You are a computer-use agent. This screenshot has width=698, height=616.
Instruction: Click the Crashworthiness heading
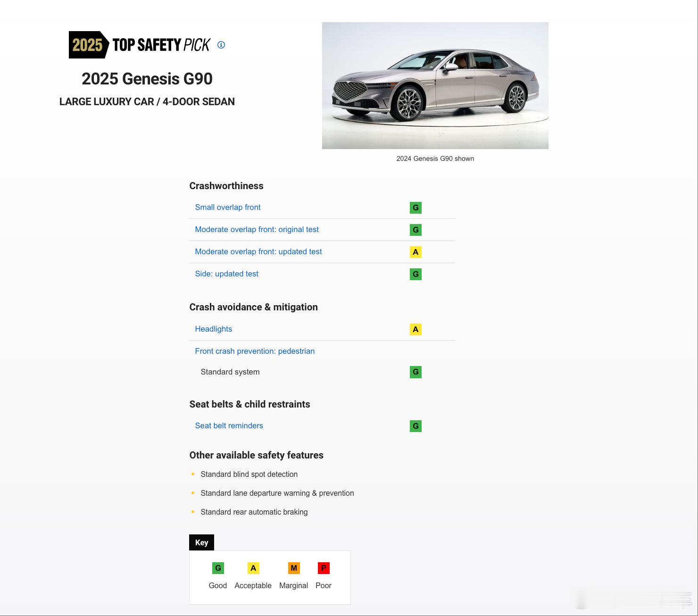pyautogui.click(x=226, y=186)
